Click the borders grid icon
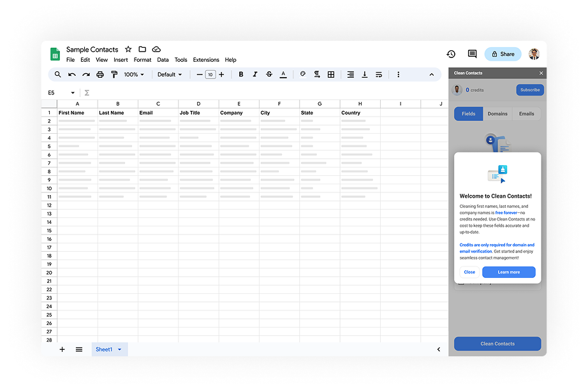The image size is (588, 392). click(x=331, y=75)
